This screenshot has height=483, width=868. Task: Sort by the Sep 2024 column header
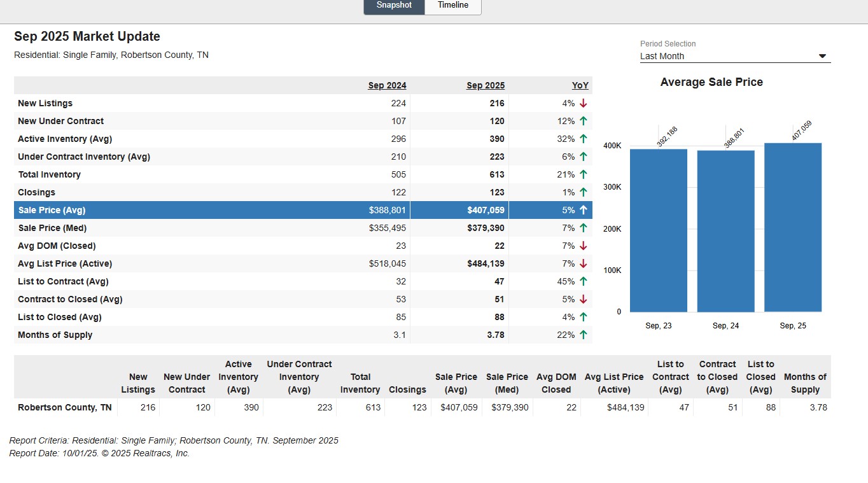(x=387, y=85)
